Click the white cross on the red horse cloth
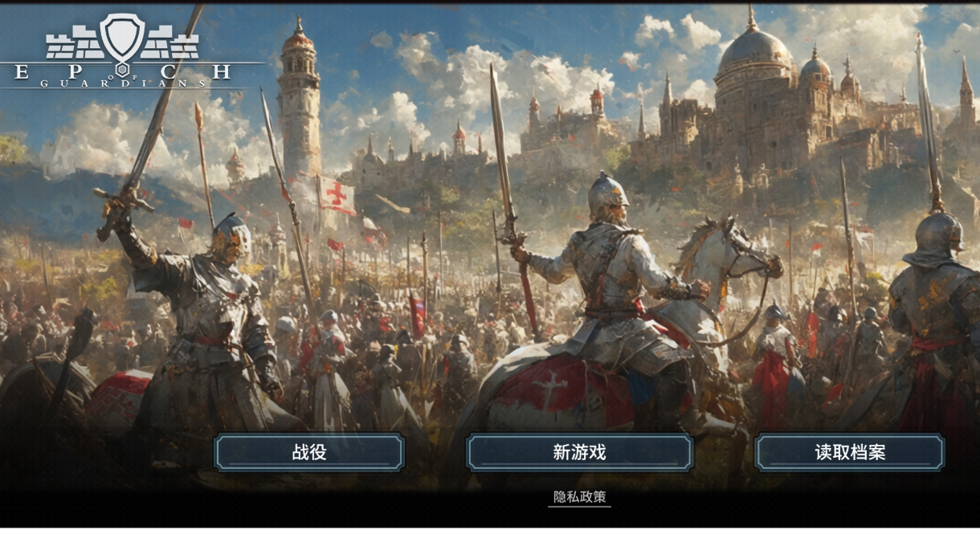The width and height of the screenshot is (980, 550). [x=551, y=391]
